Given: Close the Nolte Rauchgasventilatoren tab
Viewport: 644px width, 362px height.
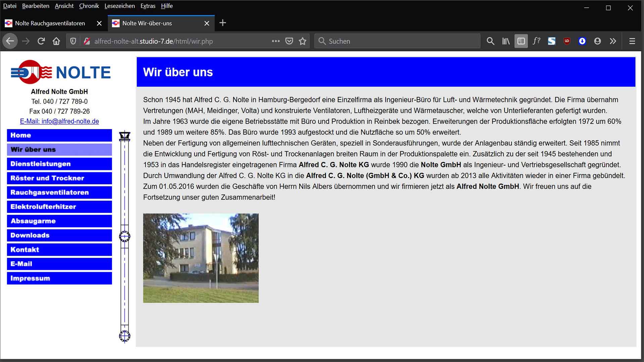Looking at the screenshot, I should (x=99, y=23).
